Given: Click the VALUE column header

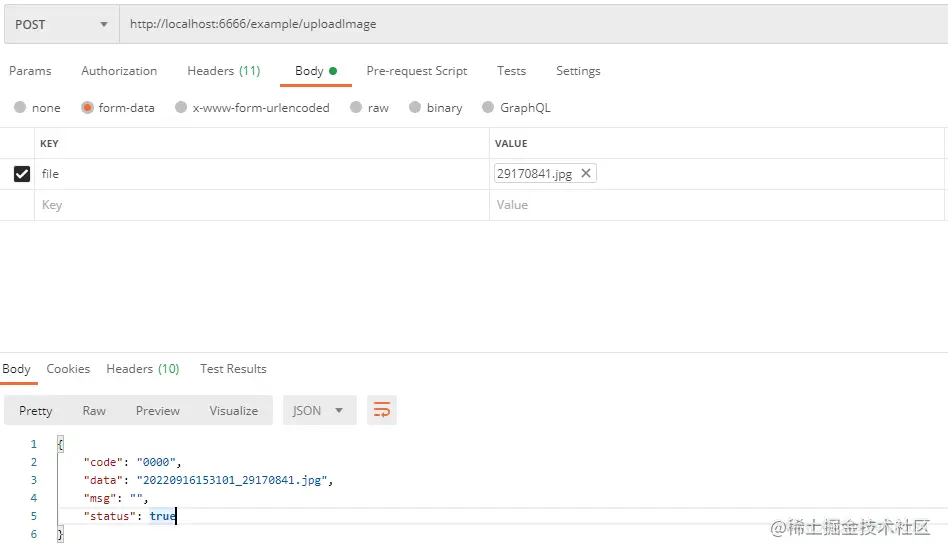Looking at the screenshot, I should [x=511, y=143].
